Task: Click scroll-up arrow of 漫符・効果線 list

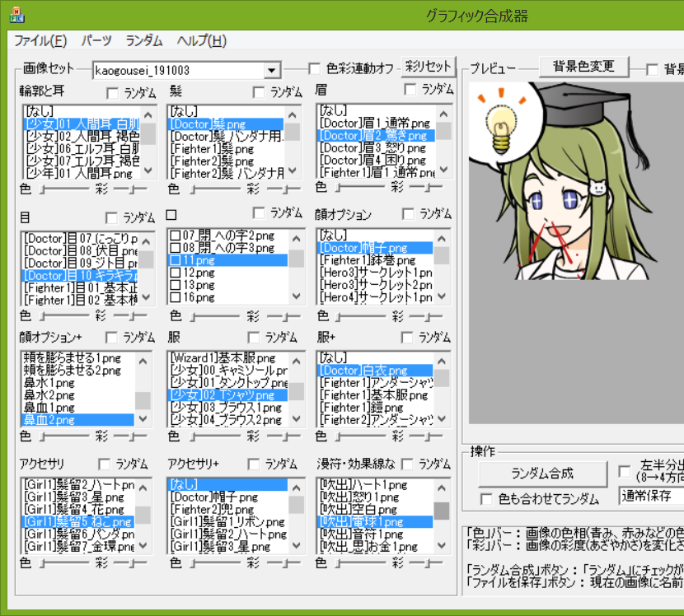Action: point(442,488)
